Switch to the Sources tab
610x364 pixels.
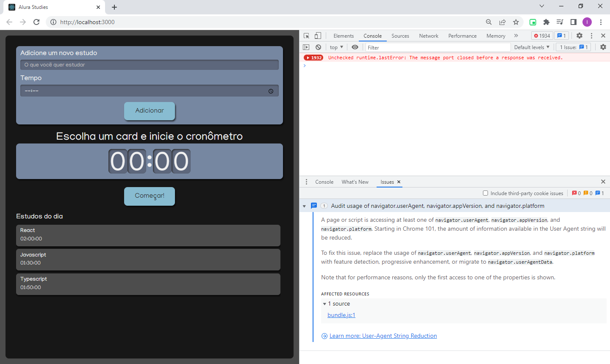click(400, 36)
